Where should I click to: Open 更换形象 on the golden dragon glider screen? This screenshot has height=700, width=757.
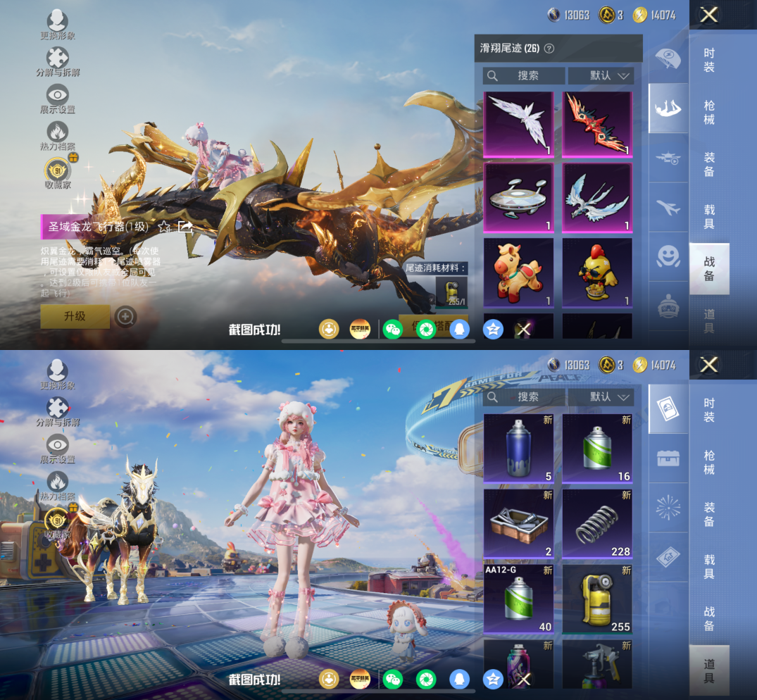click(58, 25)
